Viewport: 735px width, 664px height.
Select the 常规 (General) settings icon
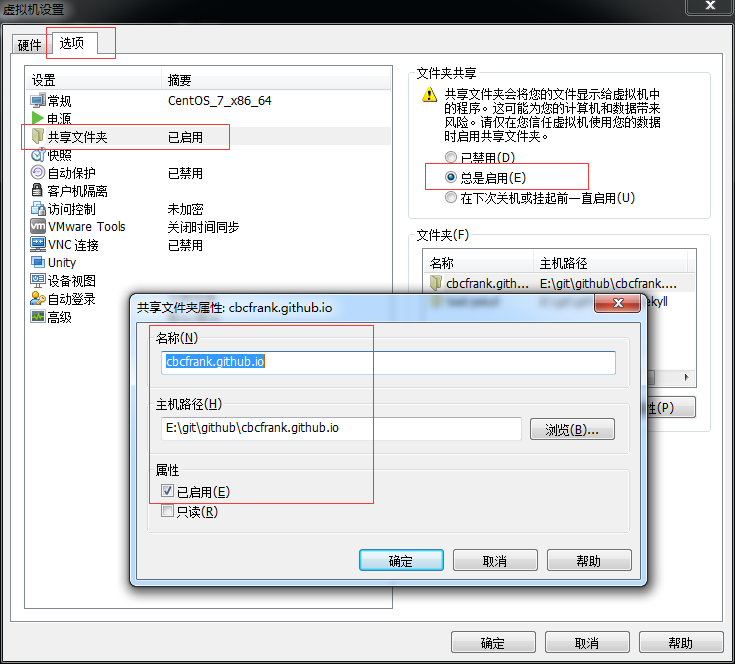pyautogui.click(x=38, y=101)
